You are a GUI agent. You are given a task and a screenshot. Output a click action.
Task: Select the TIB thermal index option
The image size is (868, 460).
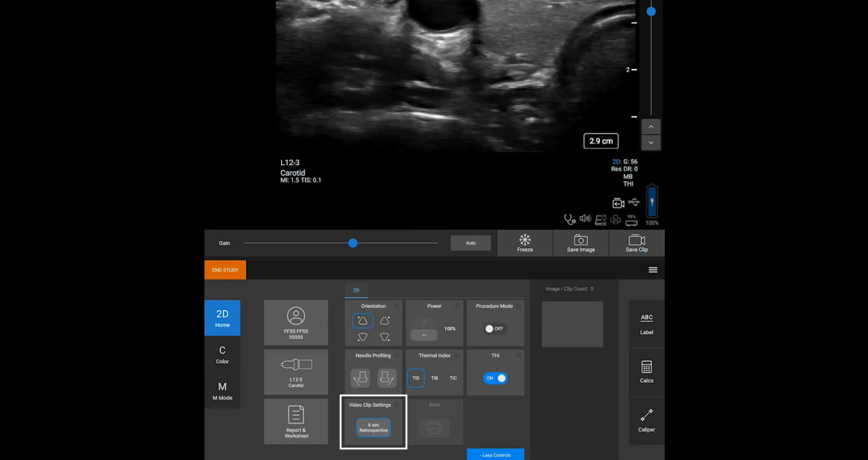pyautogui.click(x=435, y=378)
